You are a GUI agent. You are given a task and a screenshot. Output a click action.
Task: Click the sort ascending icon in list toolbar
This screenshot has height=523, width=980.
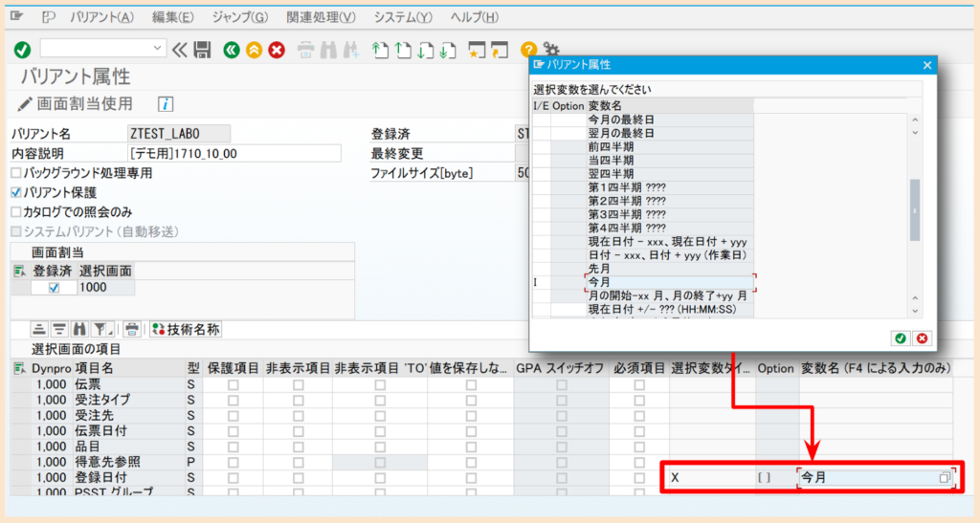(x=39, y=330)
